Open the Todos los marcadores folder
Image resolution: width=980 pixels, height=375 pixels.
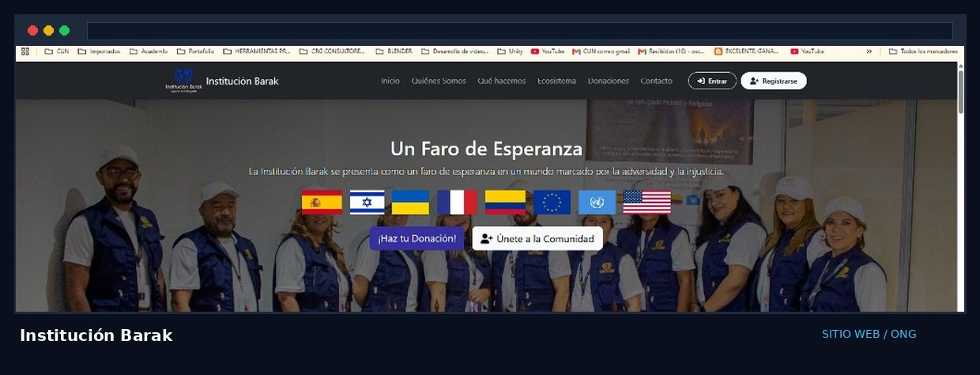(923, 51)
